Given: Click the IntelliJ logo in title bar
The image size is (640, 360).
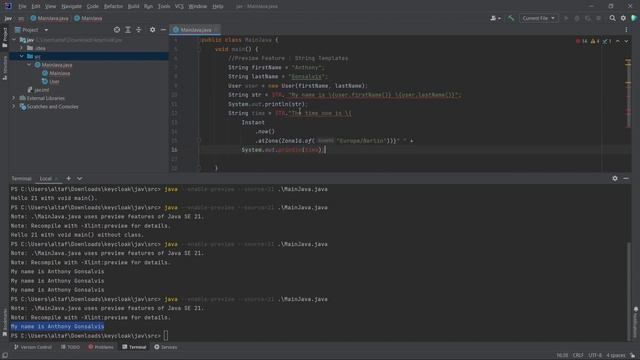Looking at the screenshot, I should (x=8, y=6).
